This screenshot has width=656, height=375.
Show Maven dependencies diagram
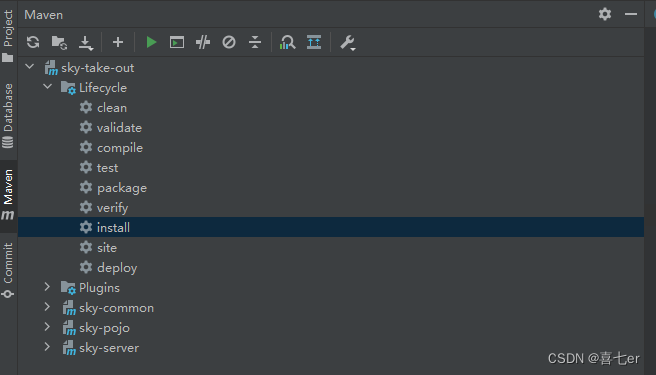[287, 42]
